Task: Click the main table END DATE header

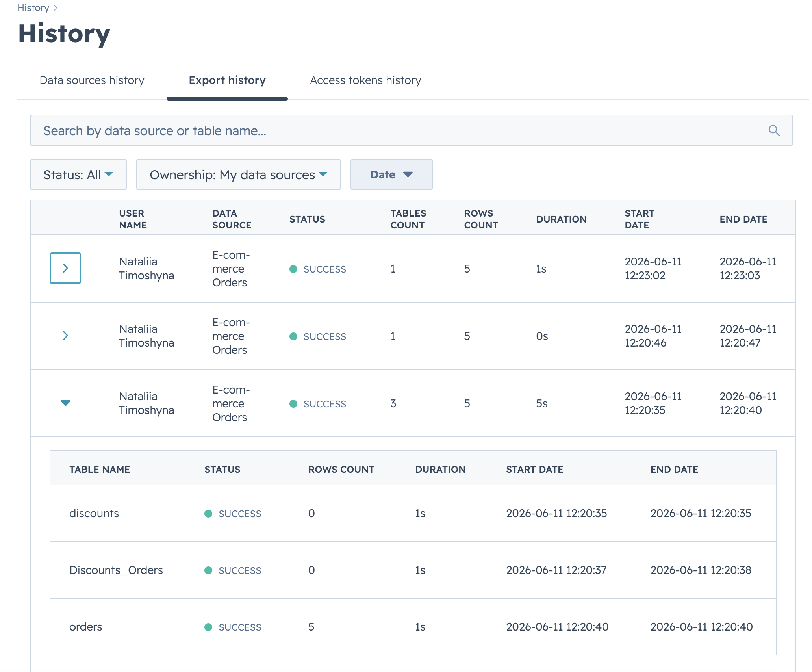Action: [x=743, y=219]
